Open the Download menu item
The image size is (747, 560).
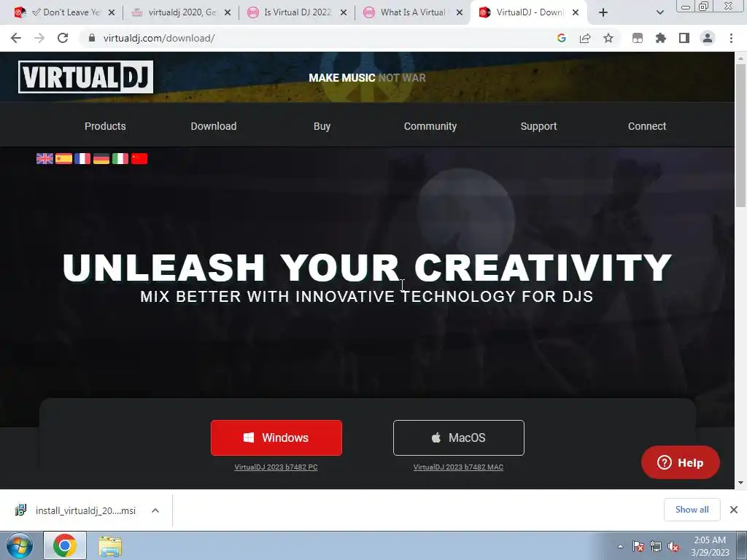[214, 126]
